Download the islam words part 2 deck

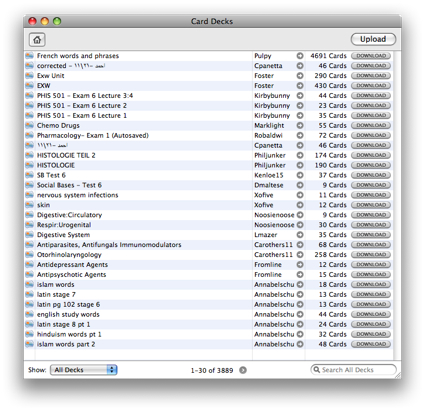371,344
